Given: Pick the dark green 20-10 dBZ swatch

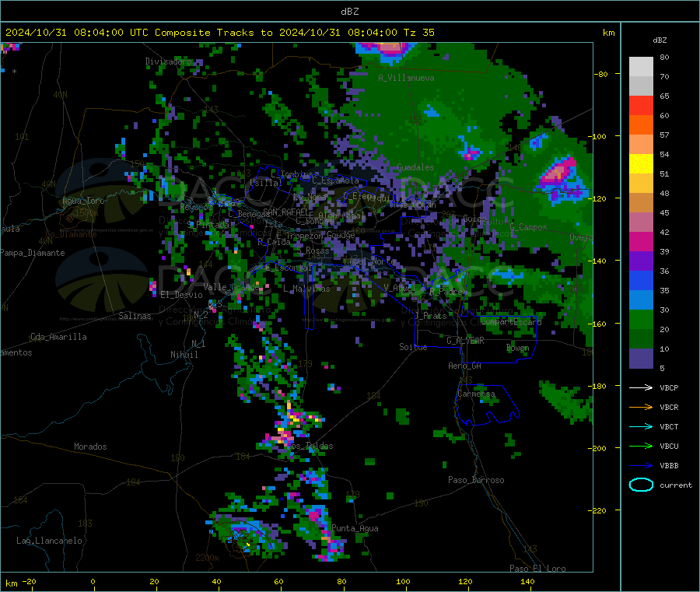Looking at the screenshot, I should [x=641, y=339].
